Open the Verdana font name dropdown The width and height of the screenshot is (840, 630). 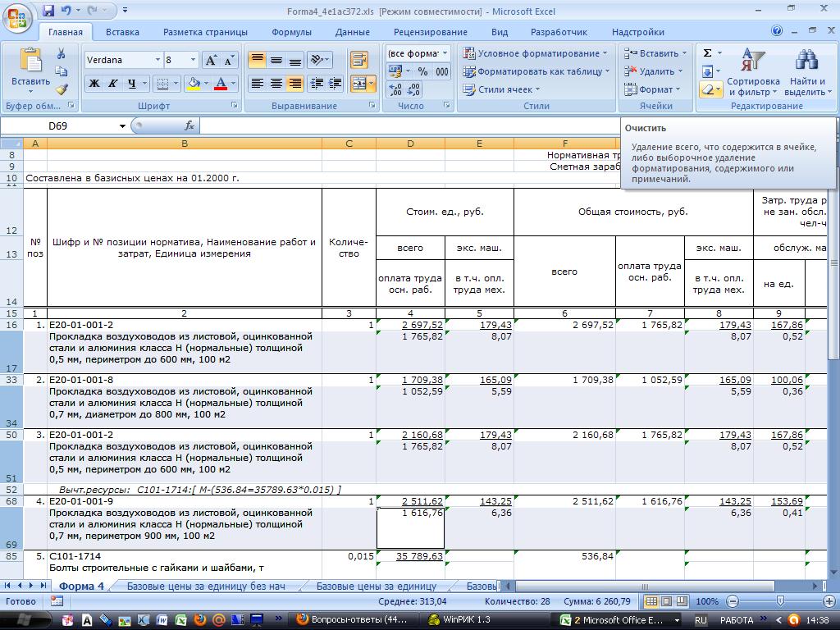pos(157,61)
